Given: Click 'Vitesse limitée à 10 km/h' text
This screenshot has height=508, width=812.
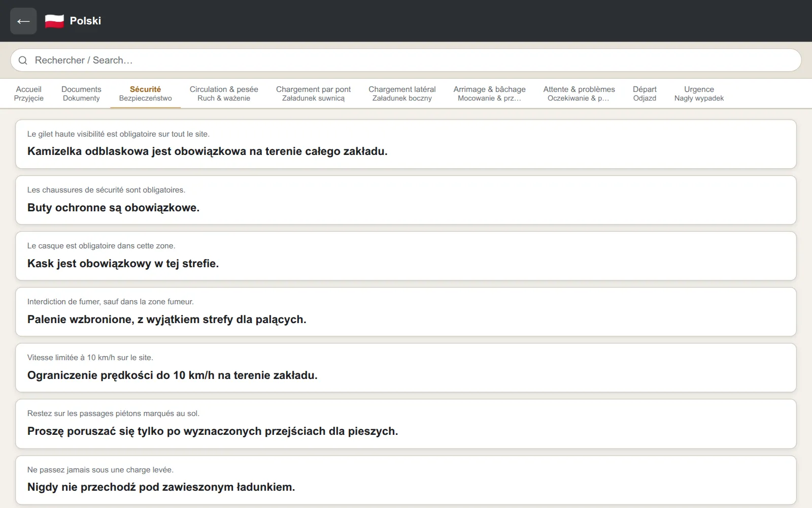Looking at the screenshot, I should (90, 358).
